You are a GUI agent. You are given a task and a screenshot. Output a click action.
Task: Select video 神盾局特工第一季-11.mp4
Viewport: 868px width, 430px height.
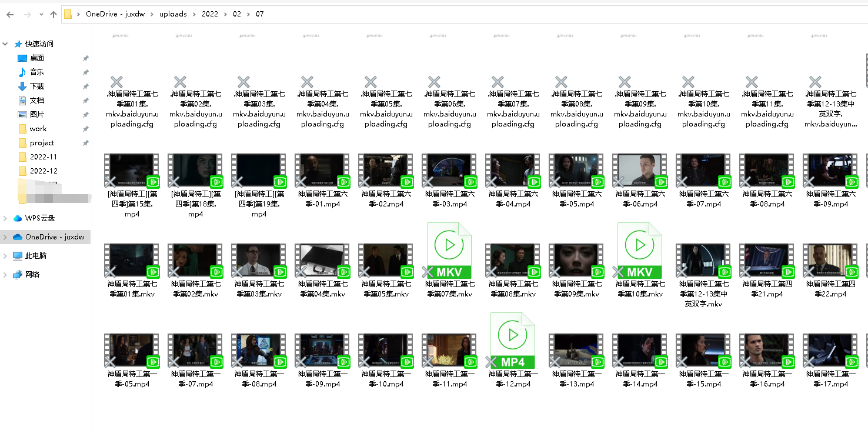(x=449, y=361)
